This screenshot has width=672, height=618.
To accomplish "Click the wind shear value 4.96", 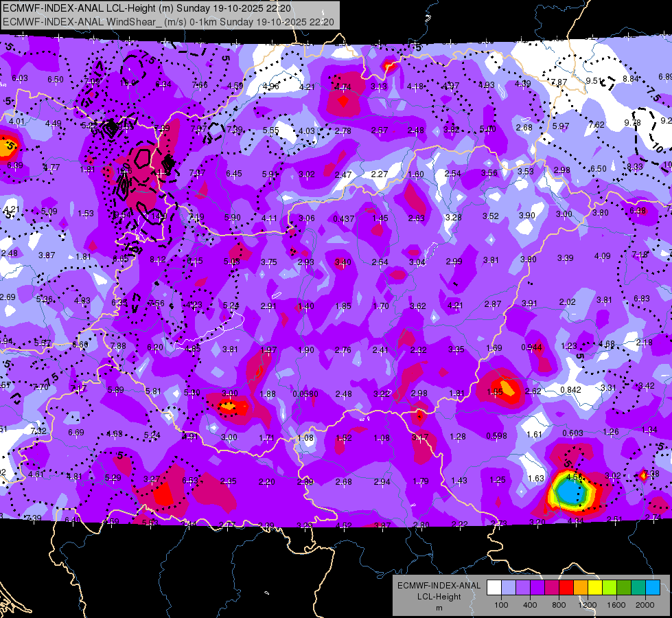I will point(271,87).
